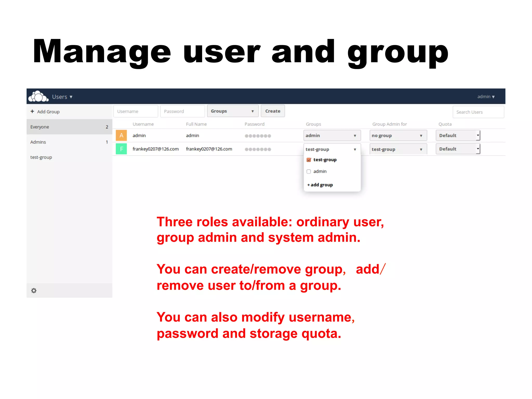Image resolution: width=532 pixels, height=399 pixels.
Task: Click password dots for admin user
Action: pyautogui.click(x=258, y=136)
